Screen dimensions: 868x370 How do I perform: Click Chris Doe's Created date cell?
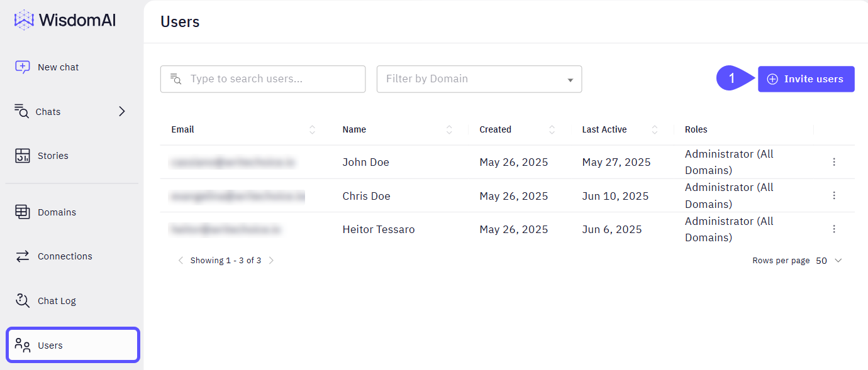pyautogui.click(x=514, y=196)
